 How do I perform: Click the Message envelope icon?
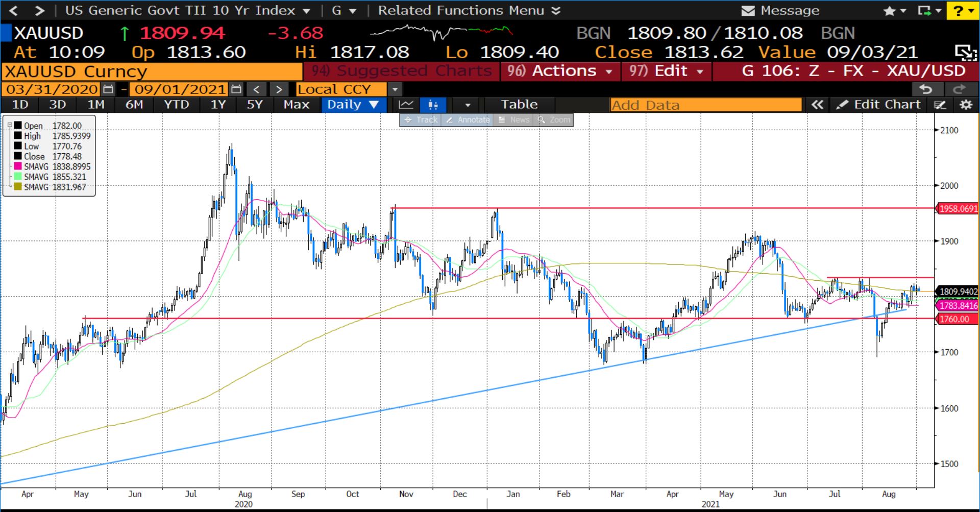748,11
